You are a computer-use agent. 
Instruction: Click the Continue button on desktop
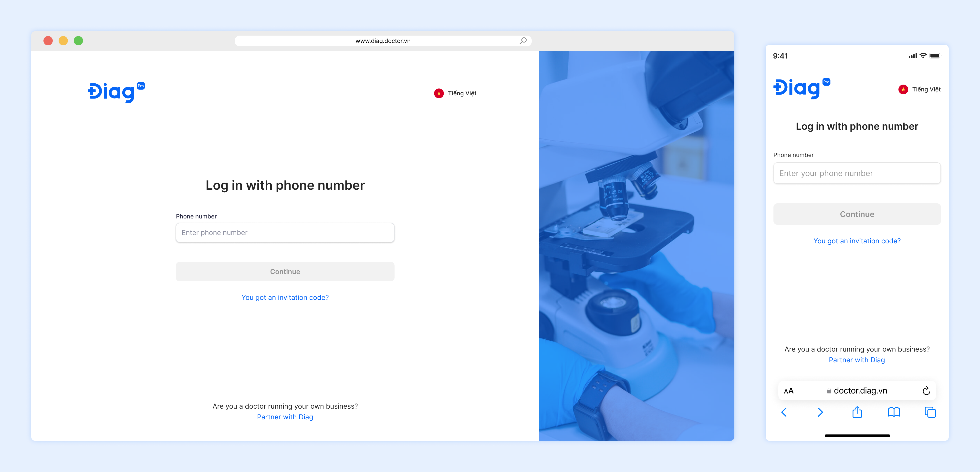[285, 271]
